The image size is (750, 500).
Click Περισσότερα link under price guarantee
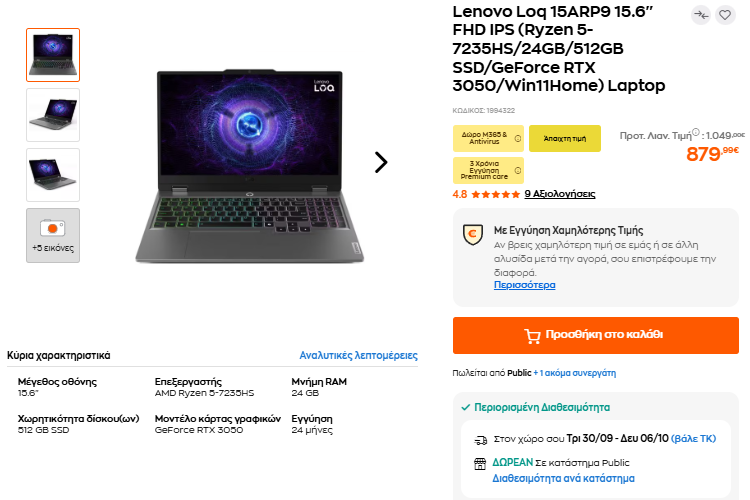pyautogui.click(x=524, y=285)
